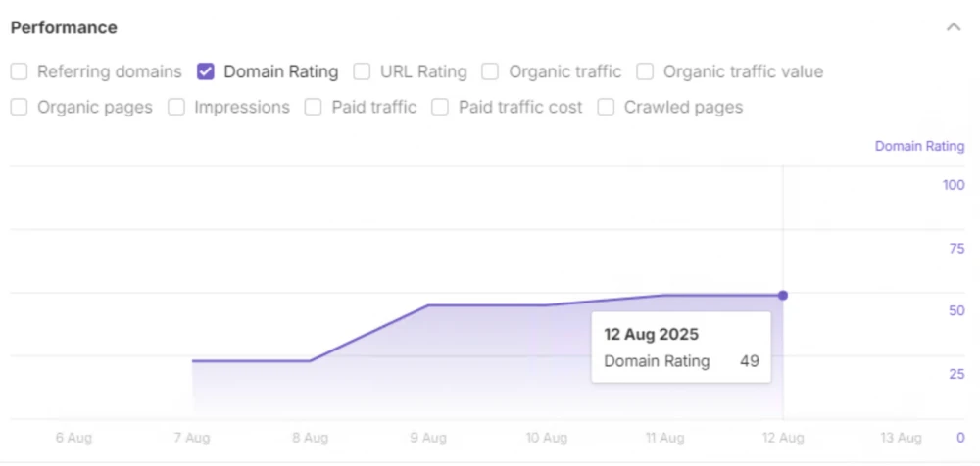Click the Domain Rating axis label
Screen dimensions: 980x466
[919, 146]
